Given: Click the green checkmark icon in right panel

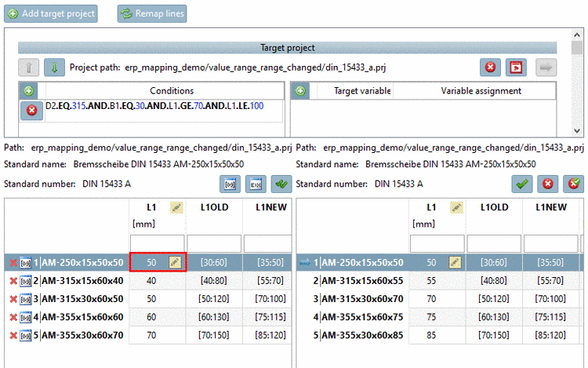Looking at the screenshot, I should [522, 184].
